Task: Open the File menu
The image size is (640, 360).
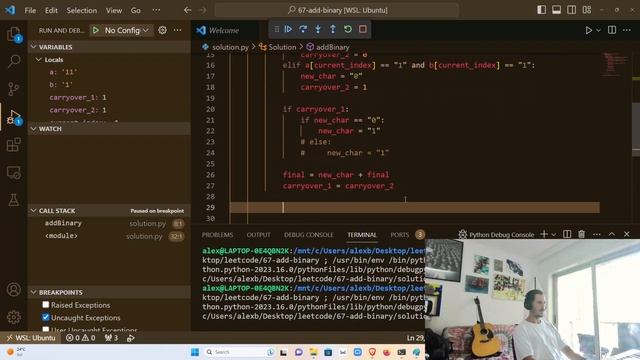Action: pos(30,10)
